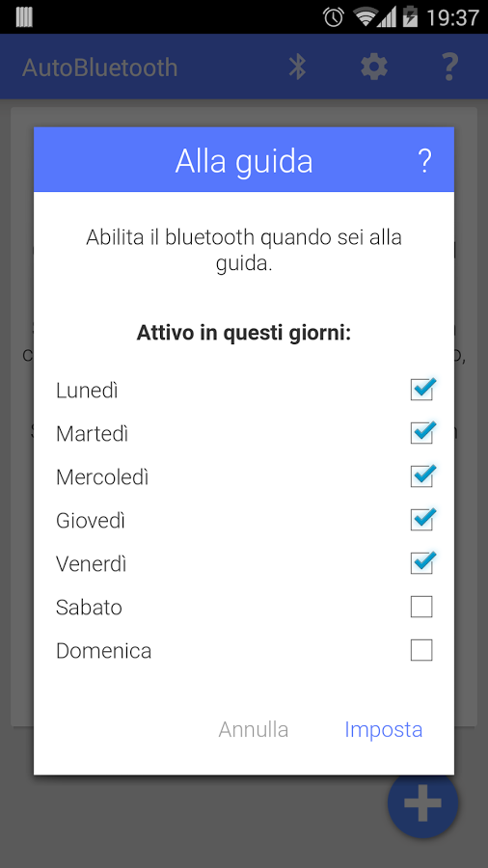
Task: Uncheck the Mercoledì checkbox
Action: 421,476
